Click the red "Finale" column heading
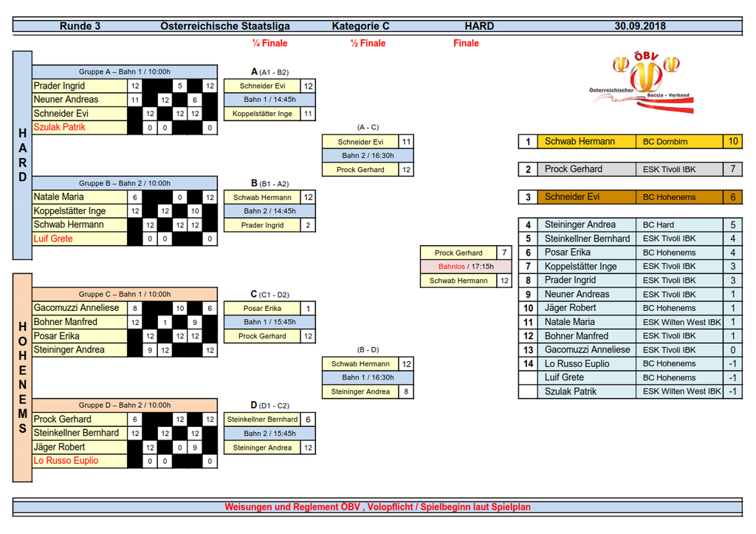Viewport: 756px width, 534px height. (x=466, y=44)
